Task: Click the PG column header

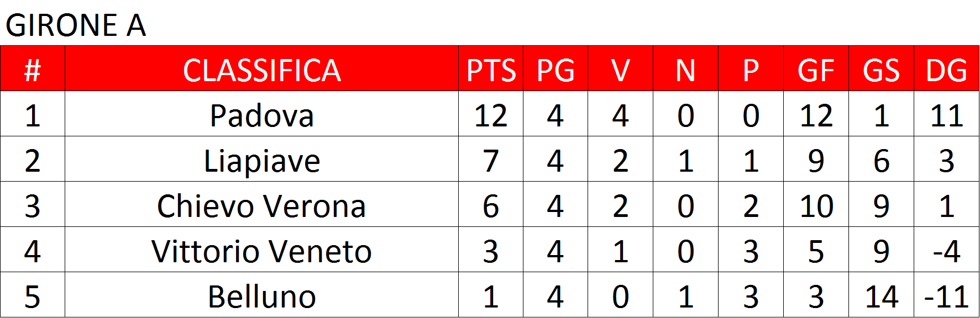Action: pos(555,69)
